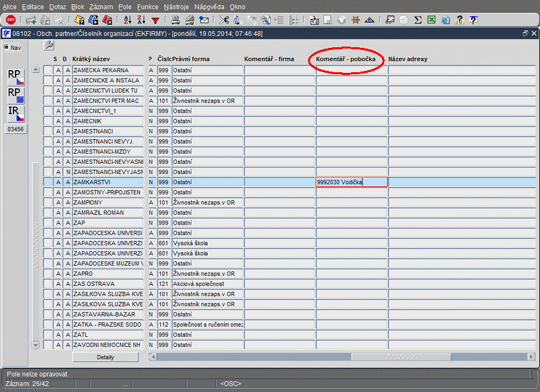This screenshot has width=540, height=392.
Task: Click the chart with glasses icon
Action: click(389, 20)
